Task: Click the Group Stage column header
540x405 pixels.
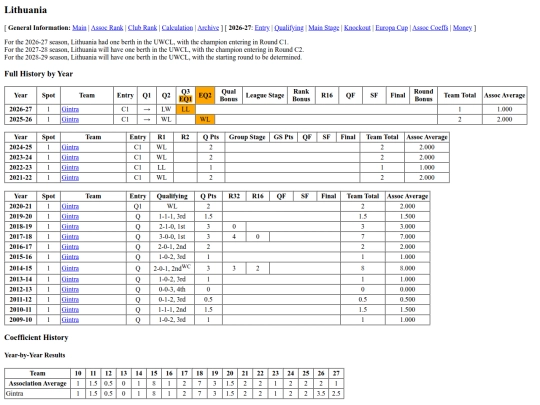Action: (x=247, y=137)
